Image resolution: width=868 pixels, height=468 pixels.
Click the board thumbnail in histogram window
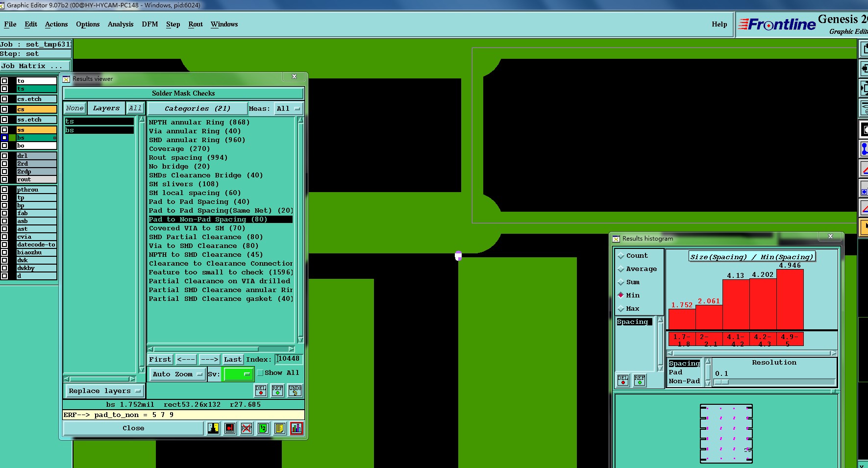[x=726, y=433]
